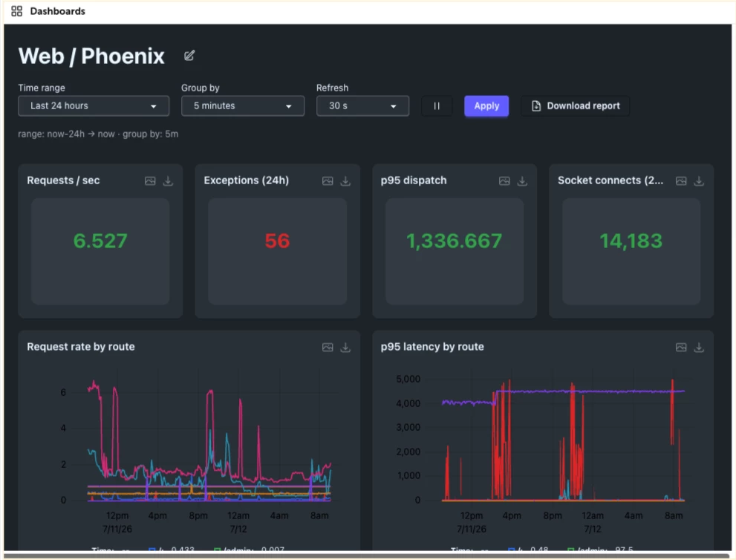Screen dimensions: 736x560
Task: Click the Requests / sec panel title
Action: pyautogui.click(x=63, y=180)
